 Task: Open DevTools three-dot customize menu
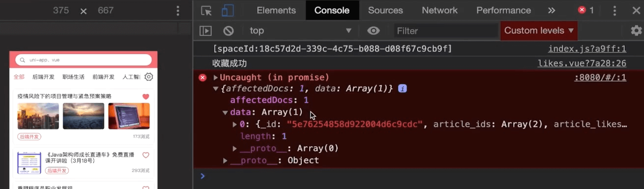tap(615, 10)
